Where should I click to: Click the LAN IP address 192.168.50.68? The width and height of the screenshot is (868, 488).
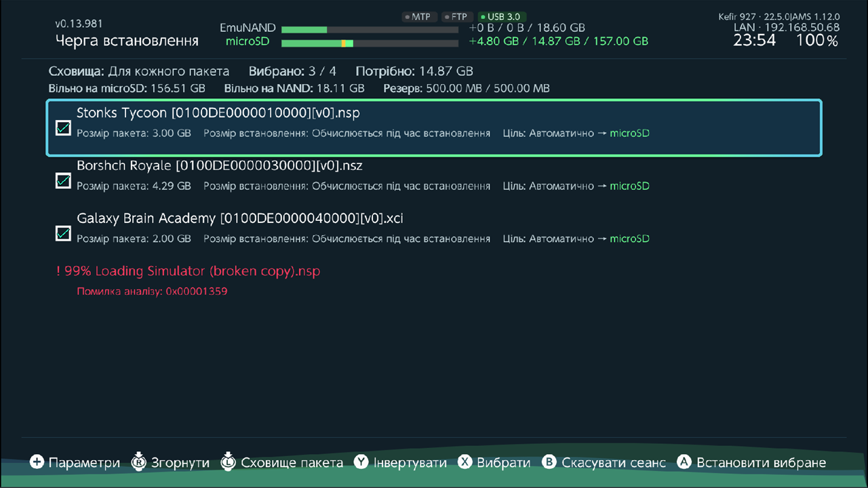(787, 28)
